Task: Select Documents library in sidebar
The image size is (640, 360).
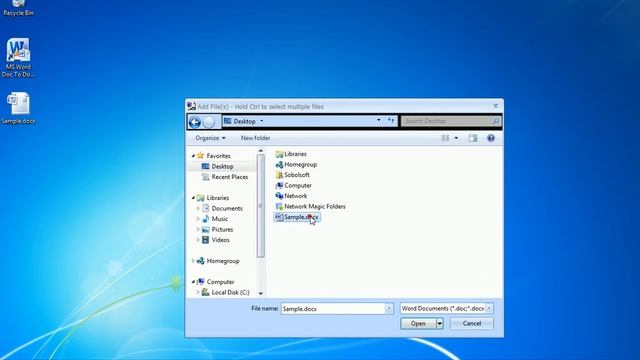Action: point(222,208)
